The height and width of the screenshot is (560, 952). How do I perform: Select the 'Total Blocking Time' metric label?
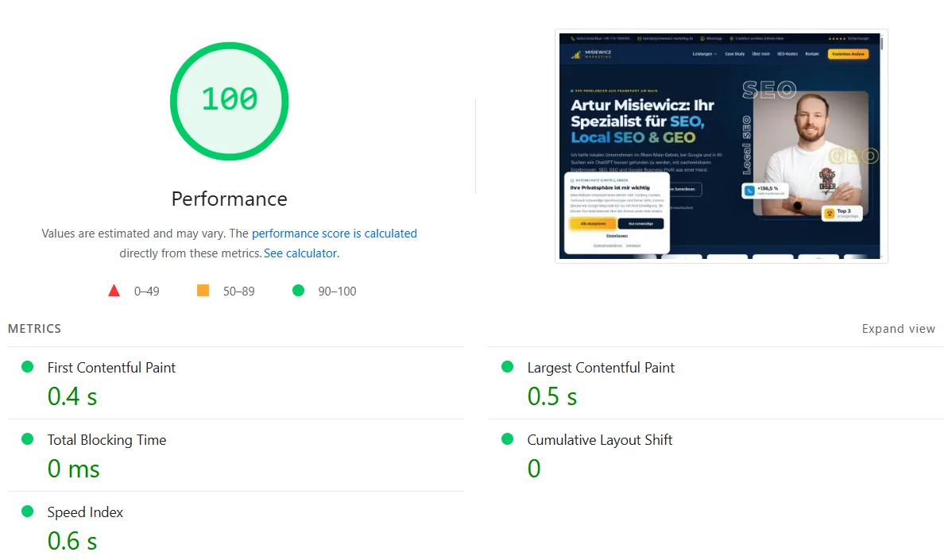coord(106,440)
